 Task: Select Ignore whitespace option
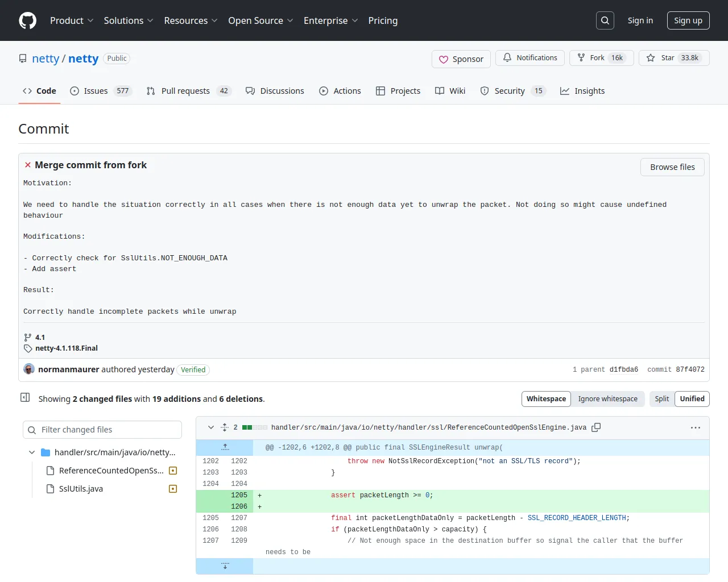pyautogui.click(x=608, y=399)
